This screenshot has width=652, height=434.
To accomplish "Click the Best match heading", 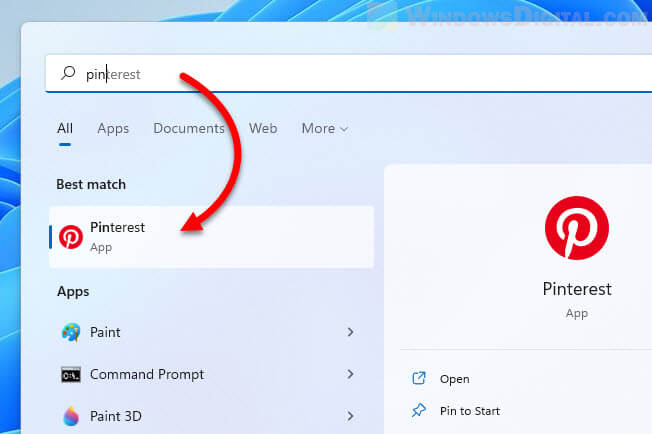I will (x=91, y=184).
